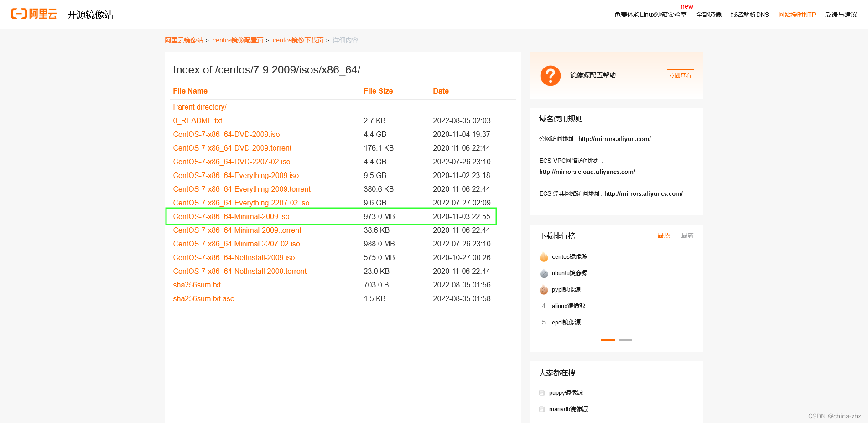Download CentOS-7-x86_64-Everything-2009.iso
This screenshot has height=423, width=868.
coord(236,175)
